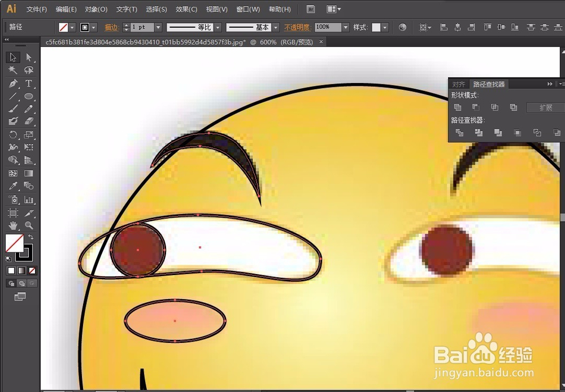Click the Unite shape mode icon
This screenshot has height=392, width=565.
coord(458,107)
